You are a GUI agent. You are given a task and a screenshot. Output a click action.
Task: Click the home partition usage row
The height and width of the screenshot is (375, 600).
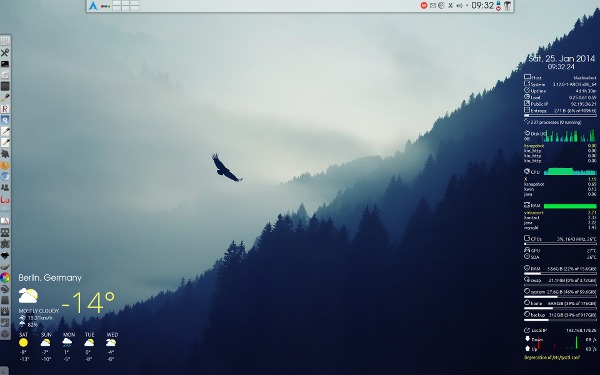coord(560,303)
